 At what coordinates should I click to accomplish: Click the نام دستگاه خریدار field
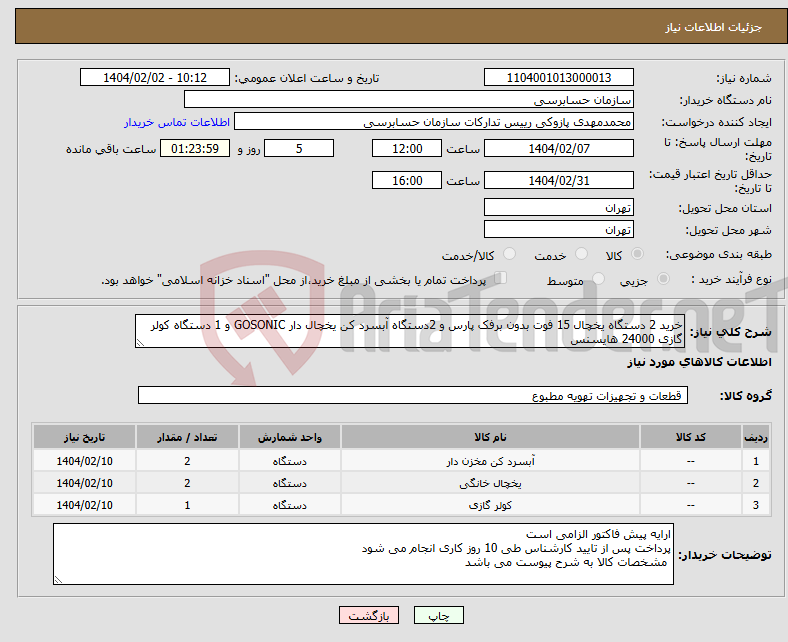(x=409, y=100)
